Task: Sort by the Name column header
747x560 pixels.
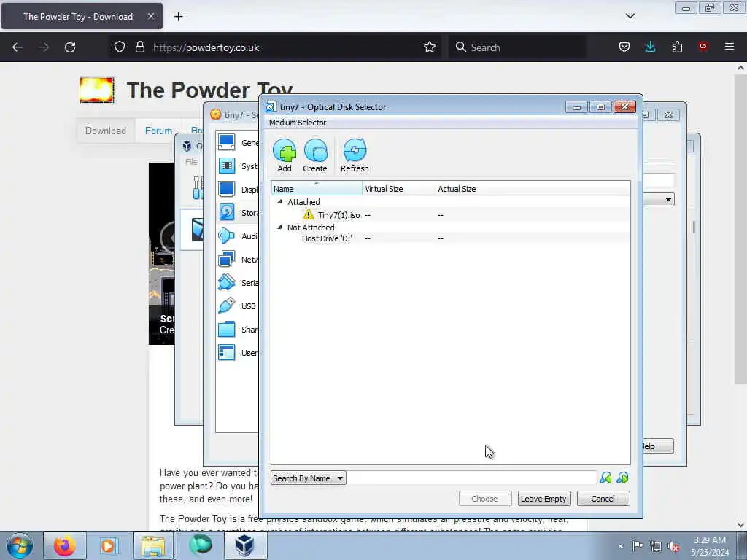Action: point(317,189)
